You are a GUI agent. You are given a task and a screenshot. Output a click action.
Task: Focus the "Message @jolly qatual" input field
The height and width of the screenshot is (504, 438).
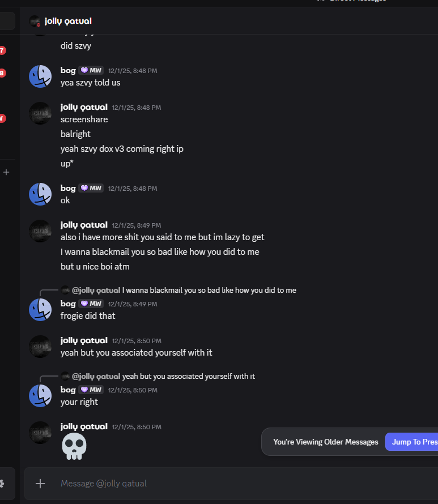[227, 483]
